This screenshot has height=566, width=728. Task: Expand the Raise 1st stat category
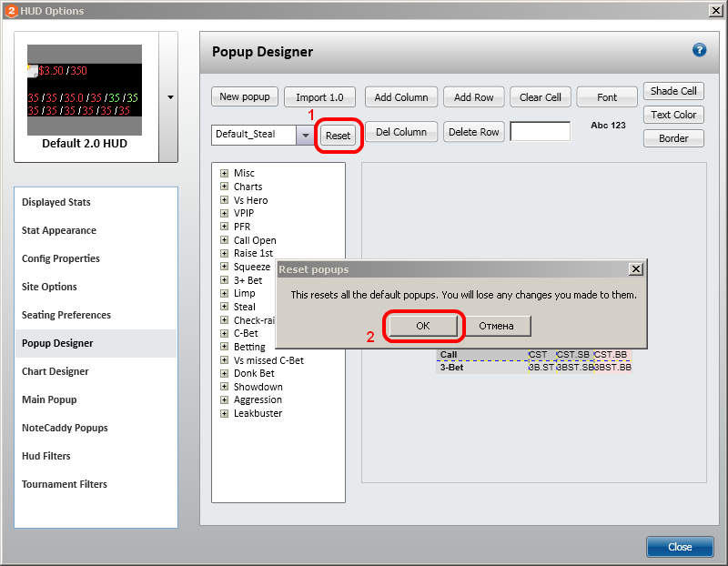tap(224, 253)
